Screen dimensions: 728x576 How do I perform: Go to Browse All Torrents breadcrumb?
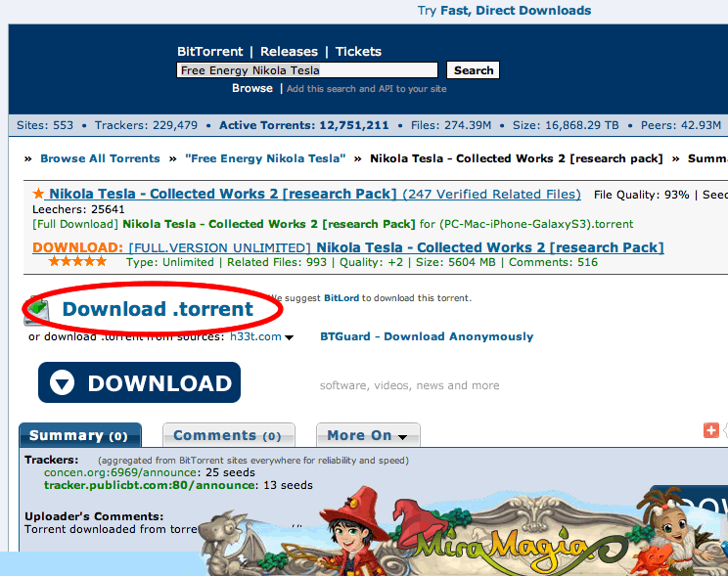tap(100, 158)
